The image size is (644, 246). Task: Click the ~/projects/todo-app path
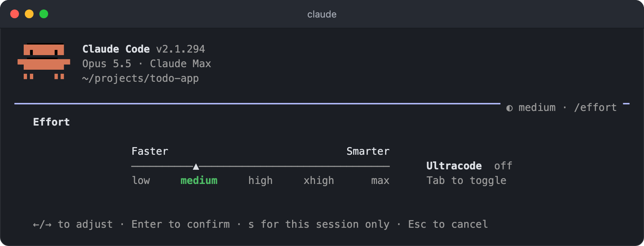pos(140,78)
